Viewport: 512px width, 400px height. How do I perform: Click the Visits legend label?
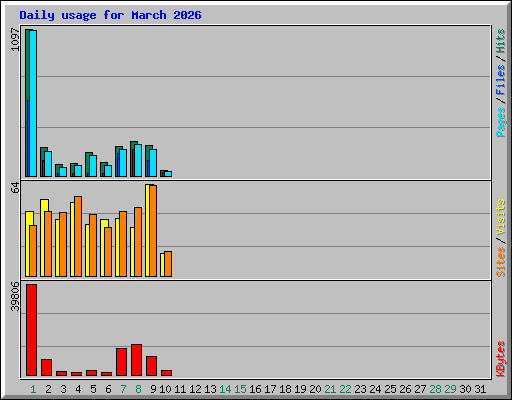pyautogui.click(x=501, y=217)
